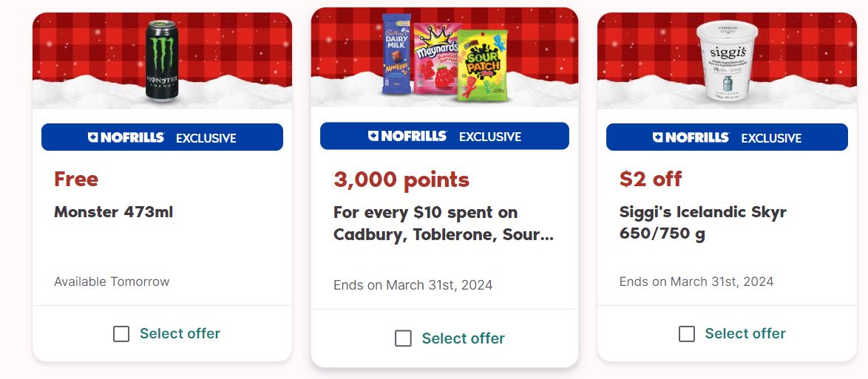This screenshot has width=868, height=379.
Task: Click the "Select offer" text under Monster
Action: click(180, 334)
